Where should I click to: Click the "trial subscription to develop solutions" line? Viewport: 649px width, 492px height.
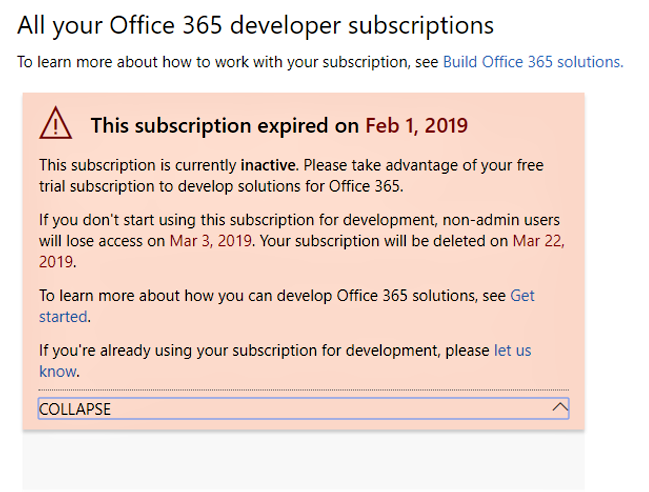point(221,186)
